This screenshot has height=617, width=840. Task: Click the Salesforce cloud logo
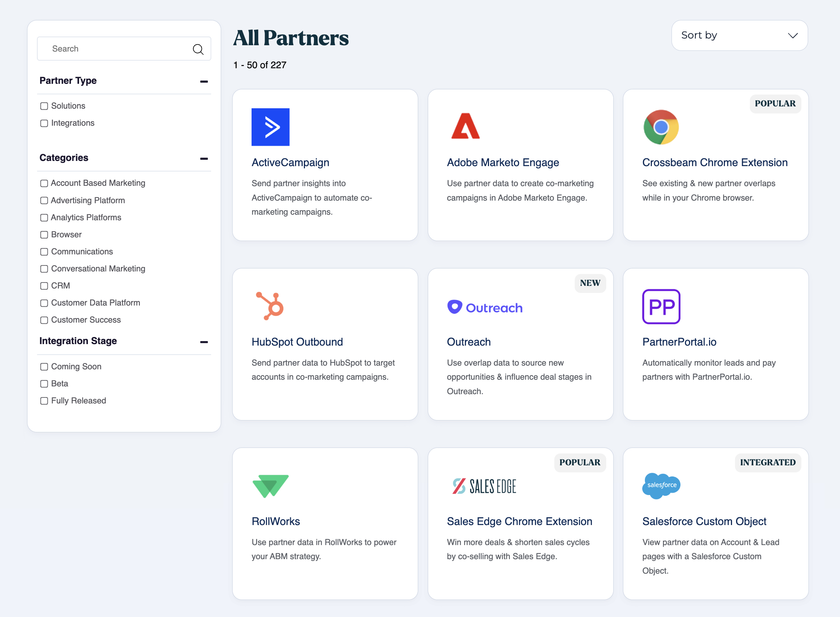pos(661,485)
